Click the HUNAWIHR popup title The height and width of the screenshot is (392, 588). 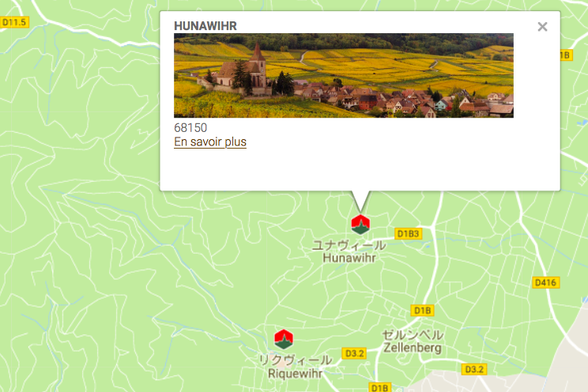click(205, 26)
